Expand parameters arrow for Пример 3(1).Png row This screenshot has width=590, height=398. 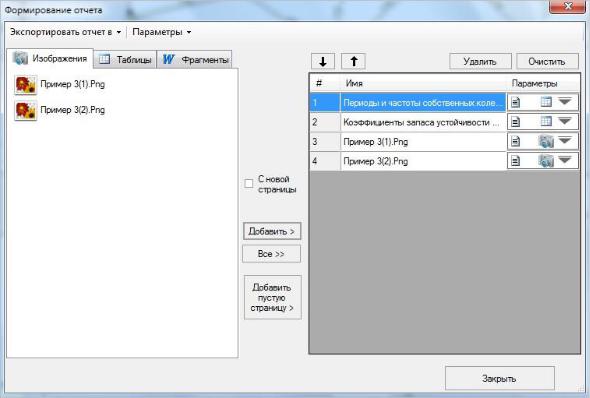565,141
